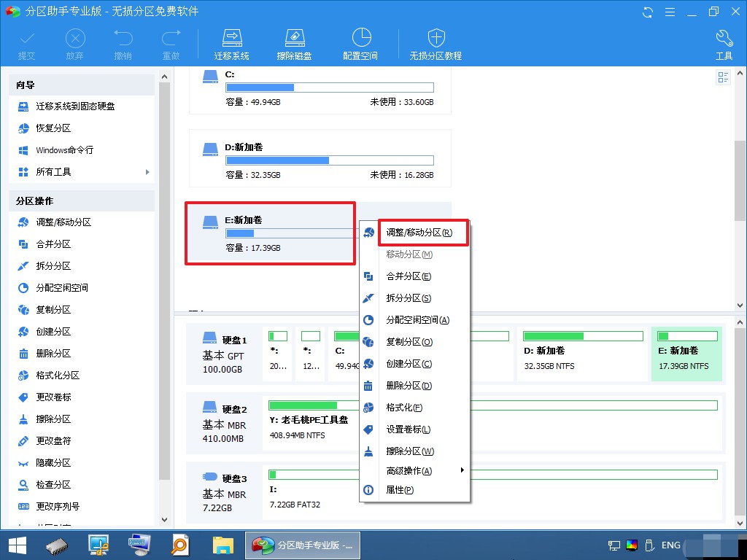The height and width of the screenshot is (560, 747).
Task: Open the magnifier search app in taskbar
Action: click(180, 545)
